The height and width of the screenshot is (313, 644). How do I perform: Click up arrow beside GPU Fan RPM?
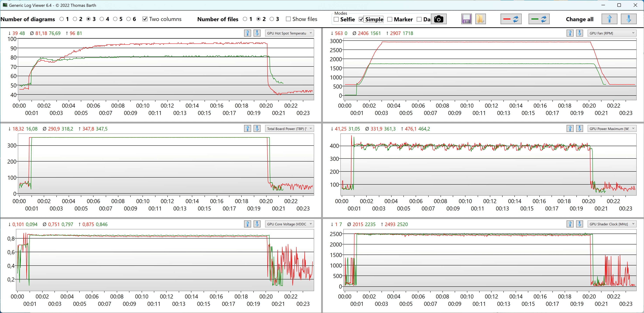click(x=570, y=33)
